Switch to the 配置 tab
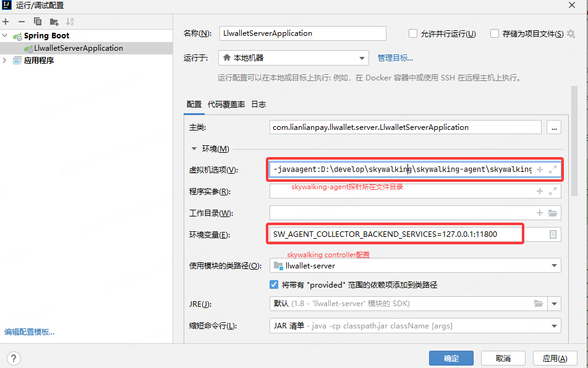 (194, 105)
